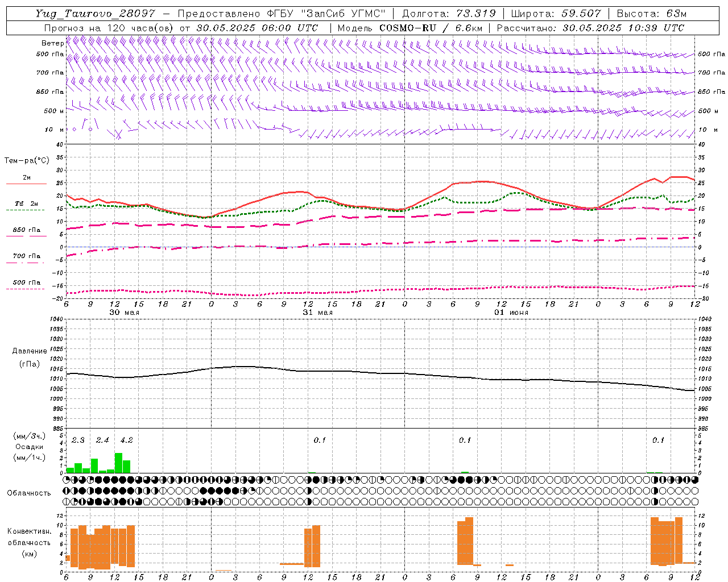Click the 700 гПа temperature legend entry
Image resolution: width=728 pixels, height=582 pixels.
coord(27,256)
